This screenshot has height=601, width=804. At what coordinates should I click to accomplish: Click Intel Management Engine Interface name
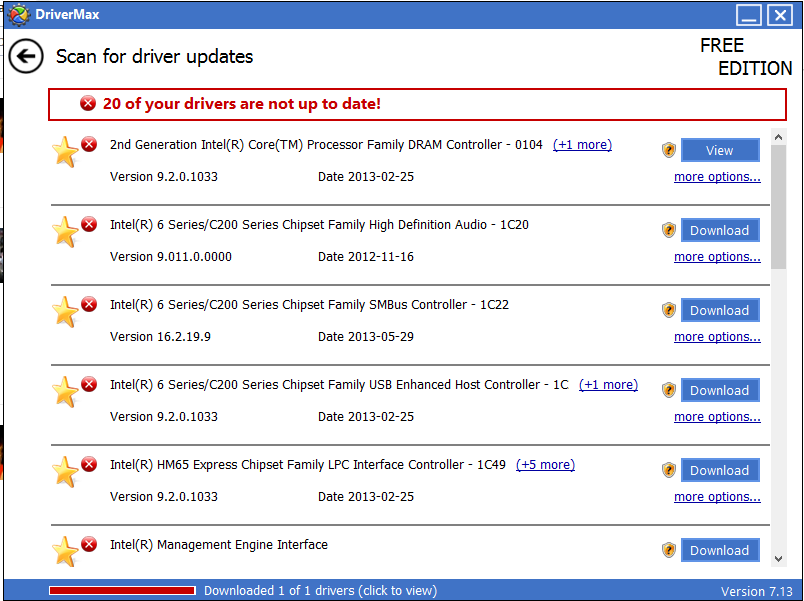pyautogui.click(x=219, y=545)
